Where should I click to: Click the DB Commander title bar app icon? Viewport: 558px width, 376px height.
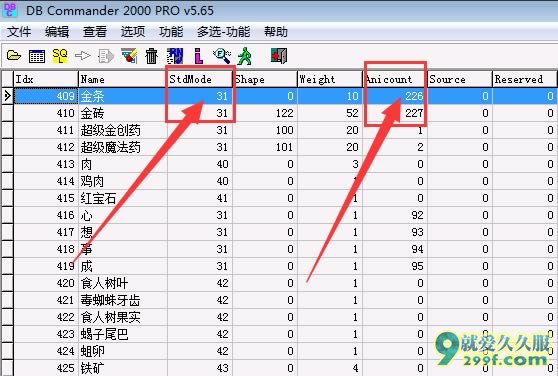coord(10,9)
